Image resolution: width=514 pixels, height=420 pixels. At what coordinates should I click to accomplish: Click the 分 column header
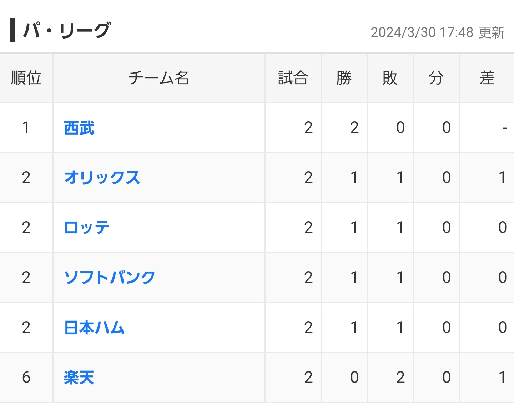[x=436, y=78]
